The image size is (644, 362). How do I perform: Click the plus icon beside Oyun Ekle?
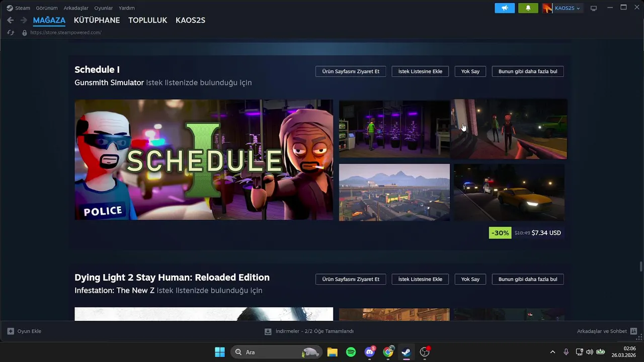(11, 331)
